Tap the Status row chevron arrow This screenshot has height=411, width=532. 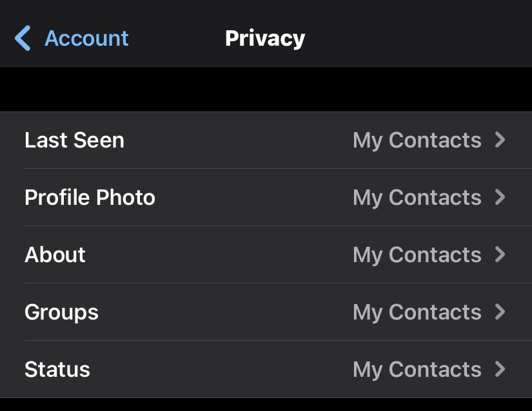point(500,370)
